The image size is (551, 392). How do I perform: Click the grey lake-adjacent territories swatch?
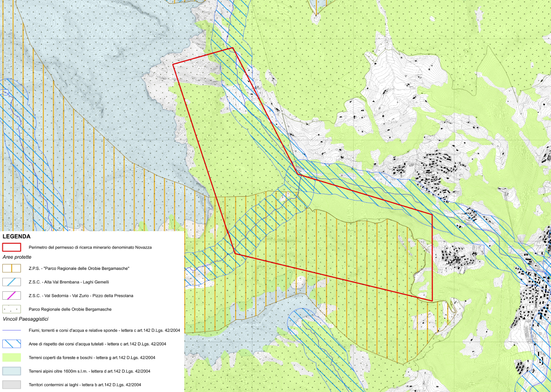pos(12,385)
